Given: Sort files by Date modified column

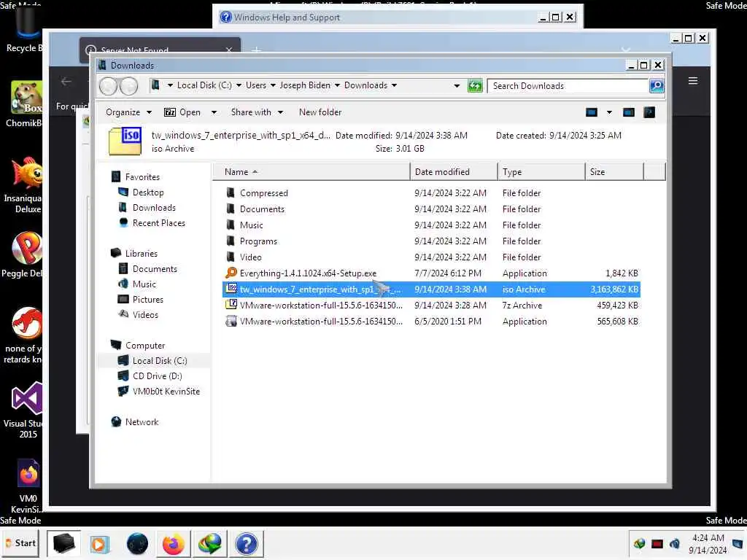Looking at the screenshot, I should (453, 172).
